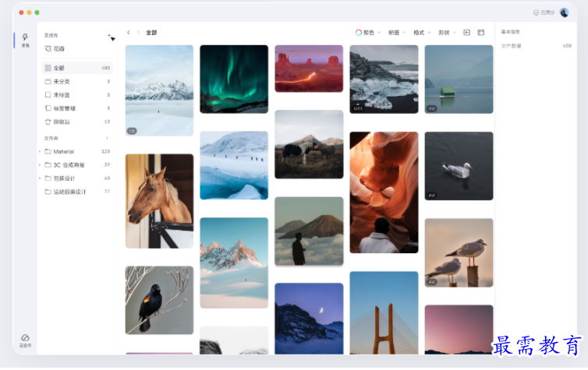Go forward with the right chevron
The image size is (588, 370).
click(138, 33)
